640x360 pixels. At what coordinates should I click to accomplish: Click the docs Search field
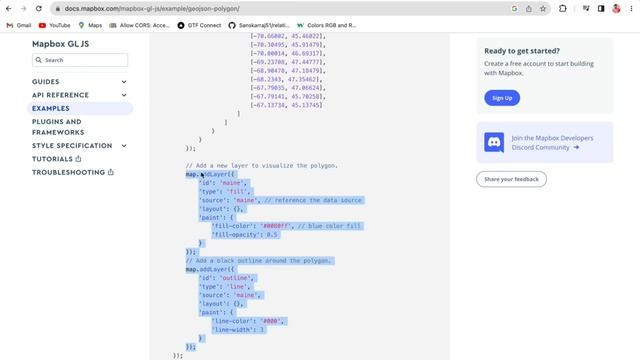point(80,60)
